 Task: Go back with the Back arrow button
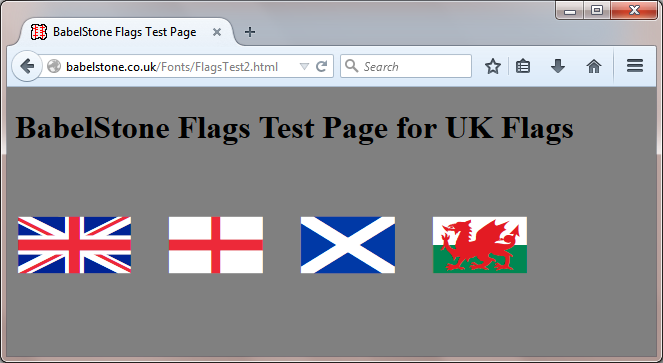pyautogui.click(x=27, y=66)
